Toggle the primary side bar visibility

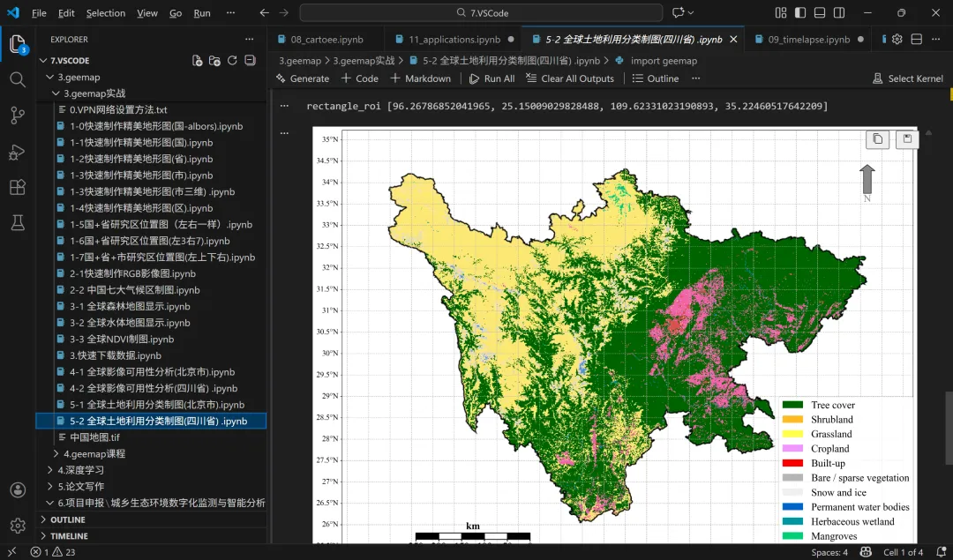pyautogui.click(x=802, y=13)
